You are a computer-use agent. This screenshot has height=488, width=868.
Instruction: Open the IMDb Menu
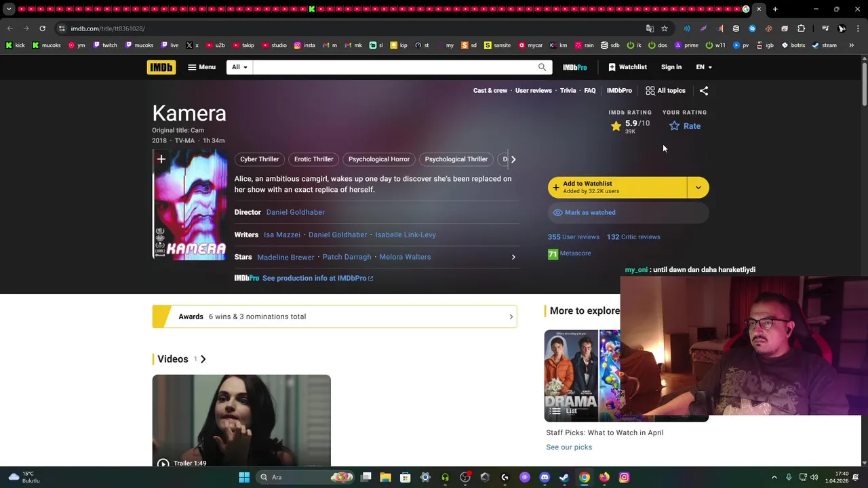point(201,67)
